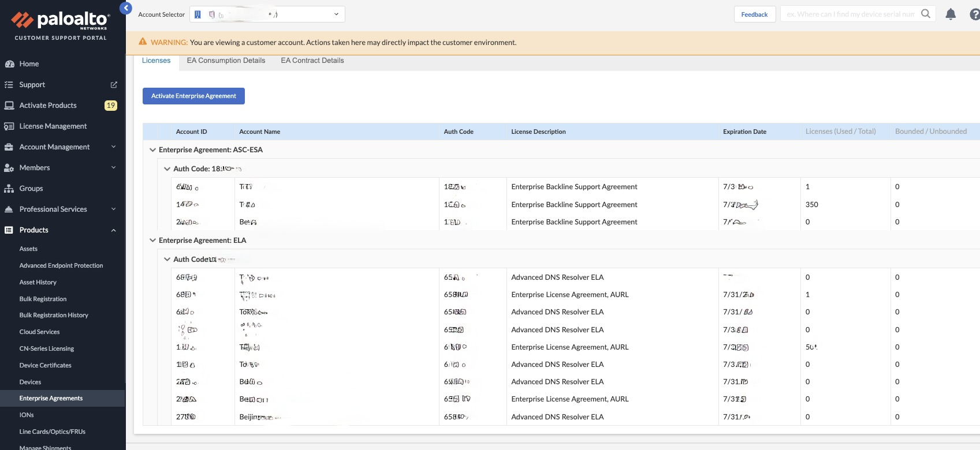This screenshot has width=980, height=450.
Task: Click the warning triangle icon
Action: [143, 42]
